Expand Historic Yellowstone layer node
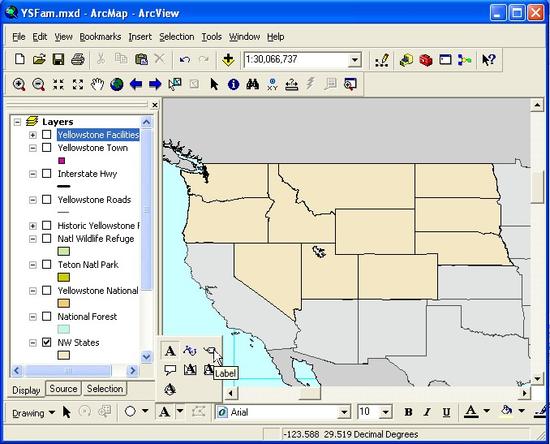This screenshot has width=550, height=444. pos(33,226)
